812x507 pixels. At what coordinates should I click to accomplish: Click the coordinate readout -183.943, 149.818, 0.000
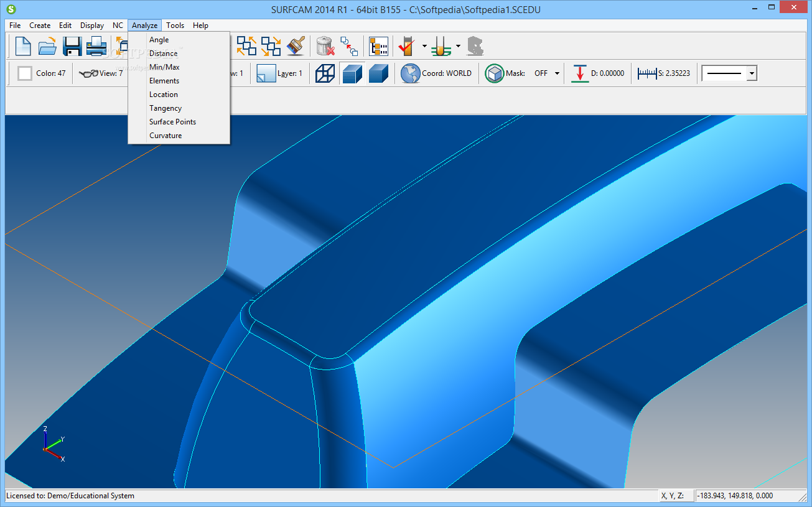tap(735, 496)
